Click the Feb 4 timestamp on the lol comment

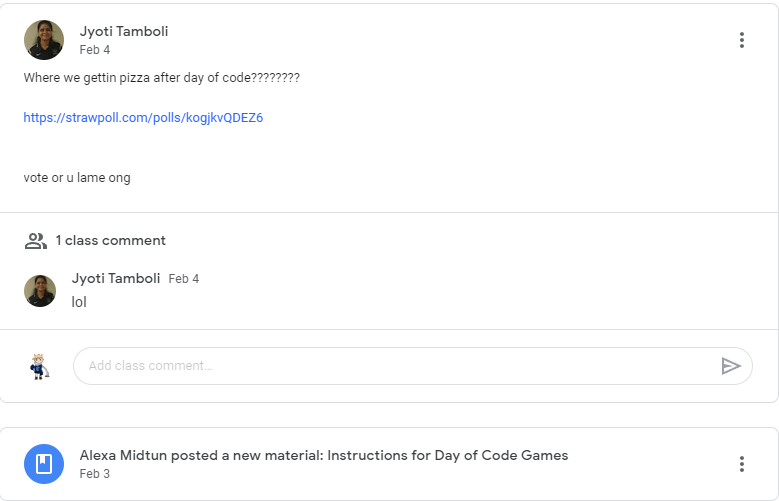[184, 279]
